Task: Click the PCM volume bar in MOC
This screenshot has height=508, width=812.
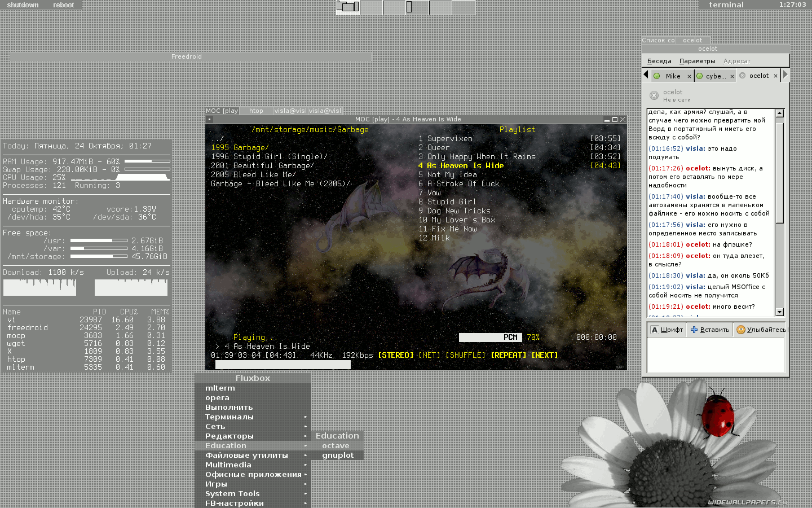Action: click(x=491, y=337)
